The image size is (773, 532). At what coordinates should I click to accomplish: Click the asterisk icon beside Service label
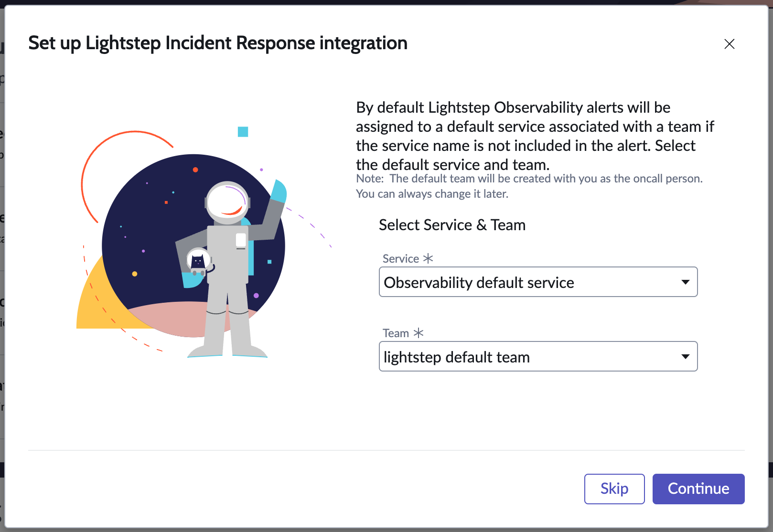pos(429,258)
